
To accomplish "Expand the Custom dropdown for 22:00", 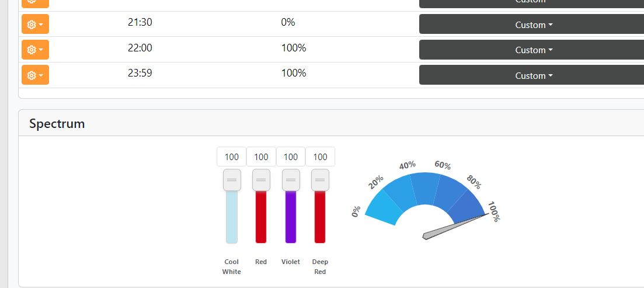I will [531, 50].
